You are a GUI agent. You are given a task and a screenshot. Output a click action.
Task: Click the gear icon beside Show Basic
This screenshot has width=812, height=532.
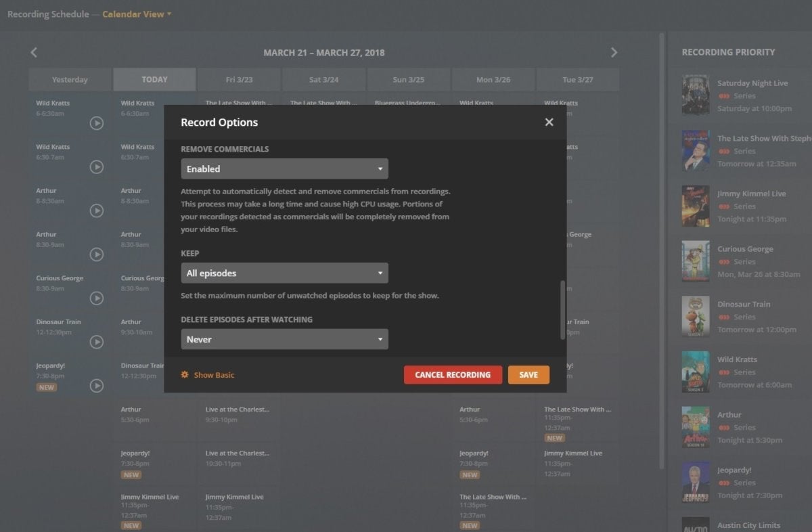[185, 374]
